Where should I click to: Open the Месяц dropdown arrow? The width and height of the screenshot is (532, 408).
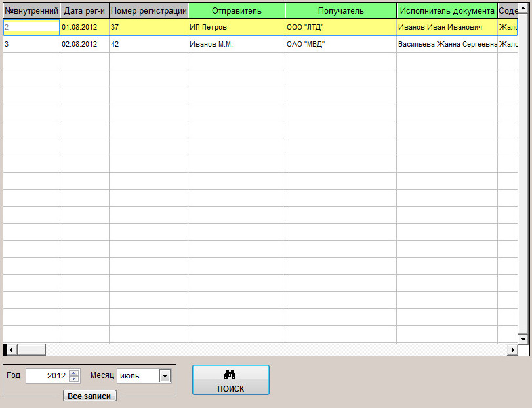click(x=165, y=376)
